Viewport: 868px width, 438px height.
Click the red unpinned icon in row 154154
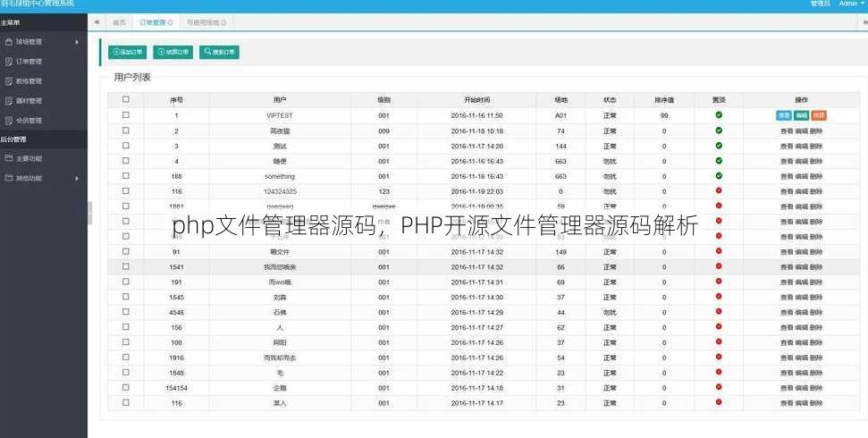pyautogui.click(x=719, y=387)
